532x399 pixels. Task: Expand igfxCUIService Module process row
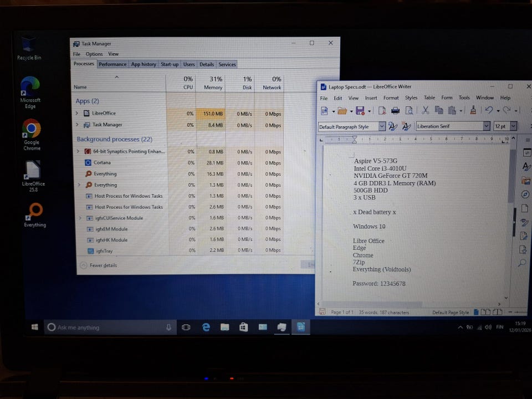[80, 218]
